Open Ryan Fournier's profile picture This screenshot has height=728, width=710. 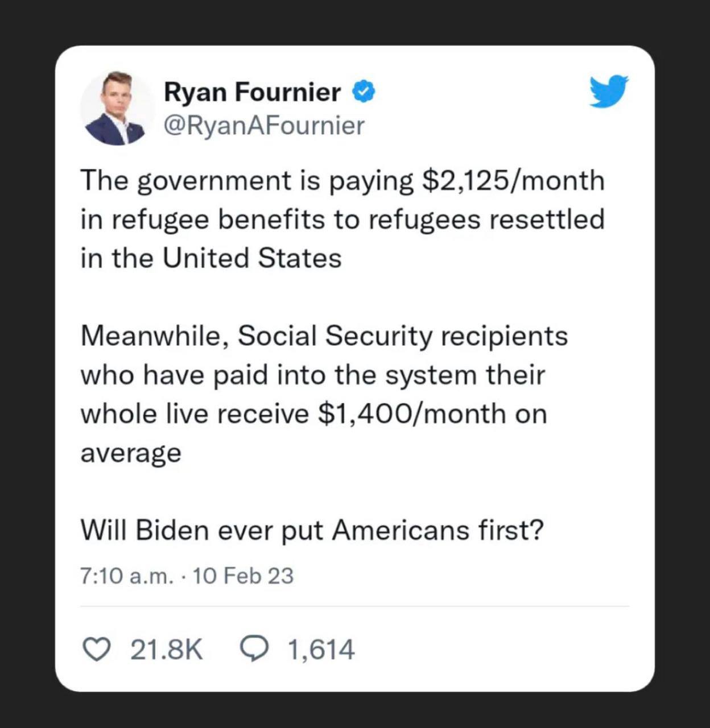117,109
